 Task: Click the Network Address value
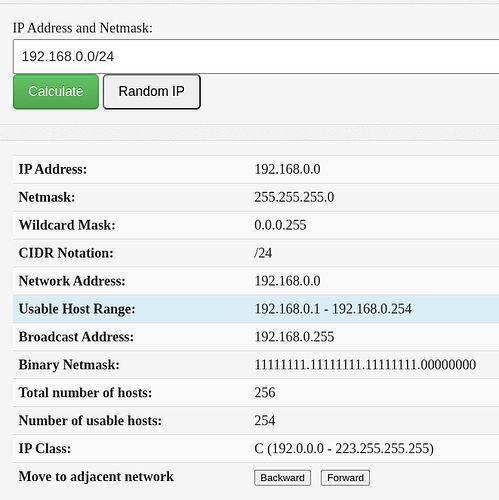(287, 281)
